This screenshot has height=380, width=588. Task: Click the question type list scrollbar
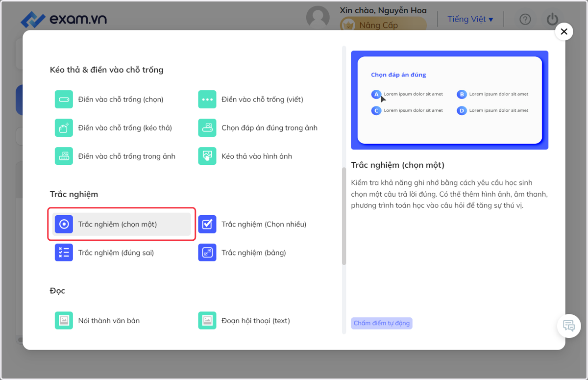click(344, 216)
